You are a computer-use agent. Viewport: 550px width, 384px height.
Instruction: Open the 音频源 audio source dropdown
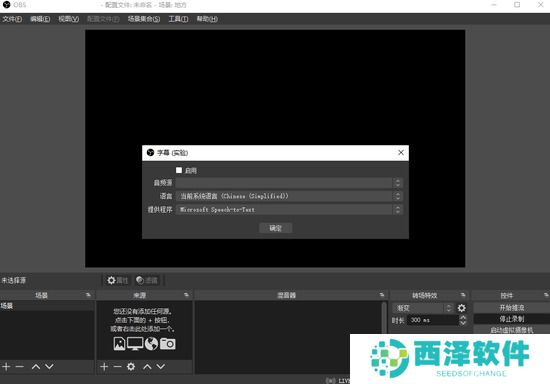pyautogui.click(x=289, y=183)
